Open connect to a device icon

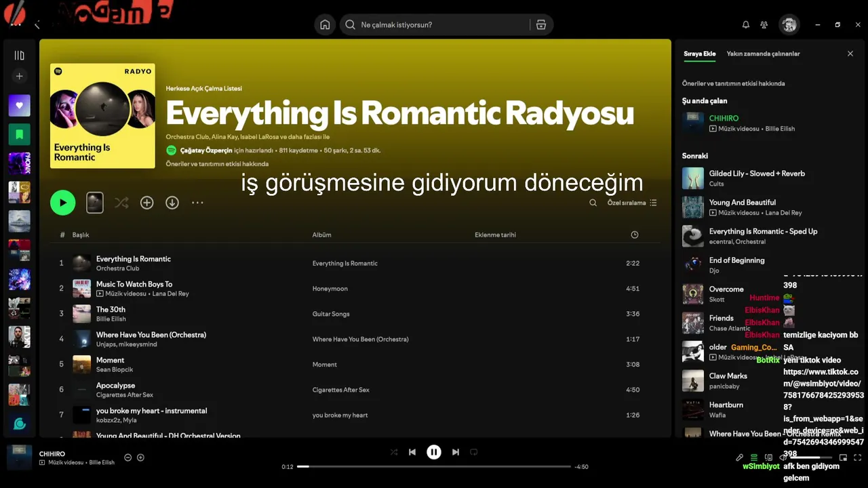pyautogui.click(x=768, y=457)
